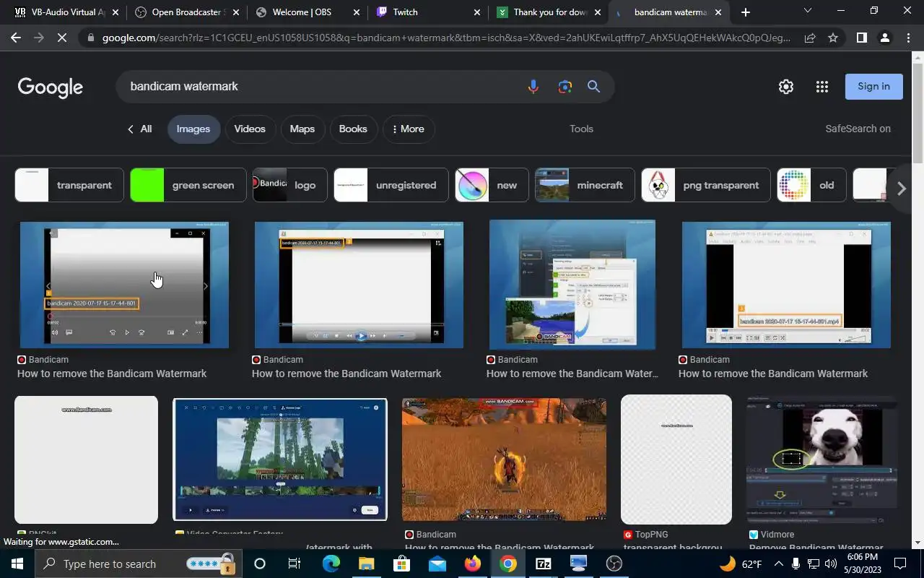The height and width of the screenshot is (578, 924).
Task: Open File Explorer from the taskbar
Action: pyautogui.click(x=367, y=564)
